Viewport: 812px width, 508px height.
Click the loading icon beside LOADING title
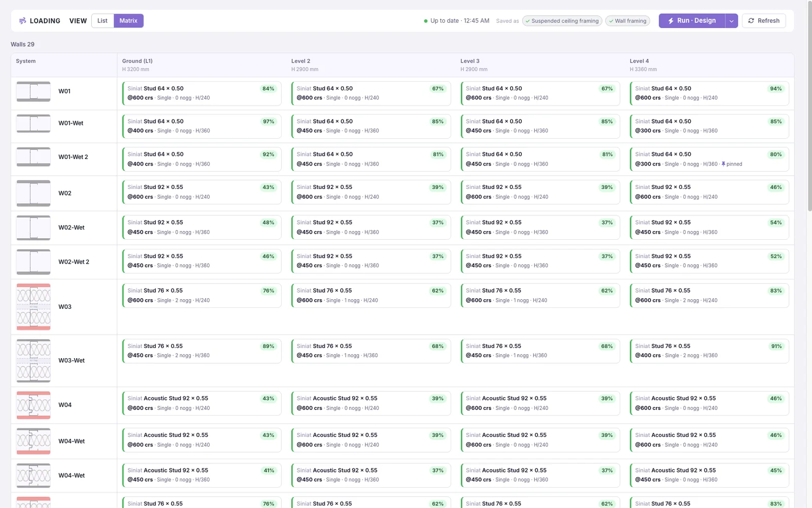(x=22, y=21)
